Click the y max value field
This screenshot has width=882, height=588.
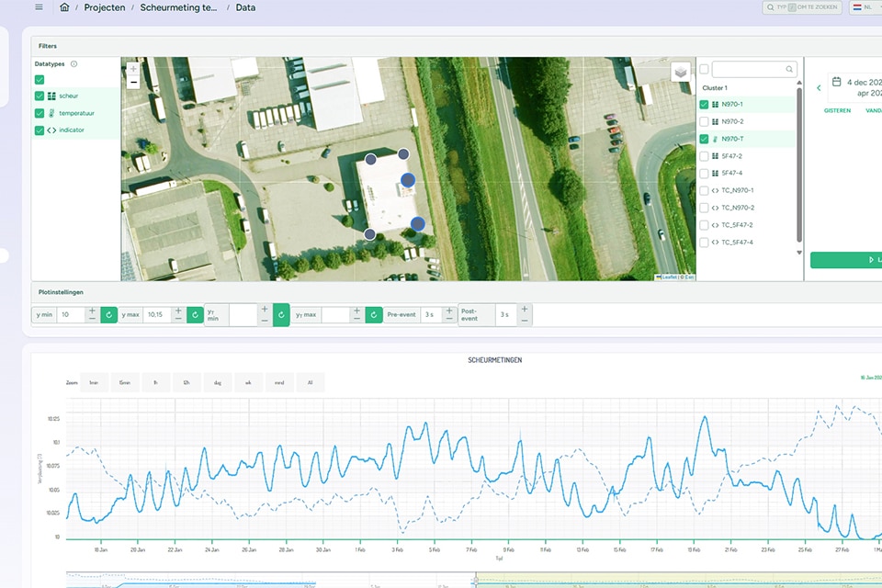(159, 314)
